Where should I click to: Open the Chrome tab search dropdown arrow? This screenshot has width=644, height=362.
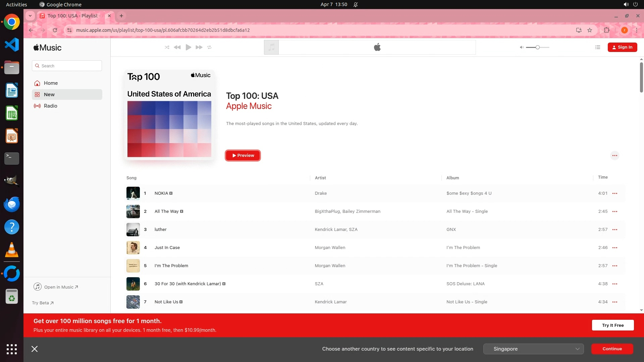pyautogui.click(x=30, y=16)
